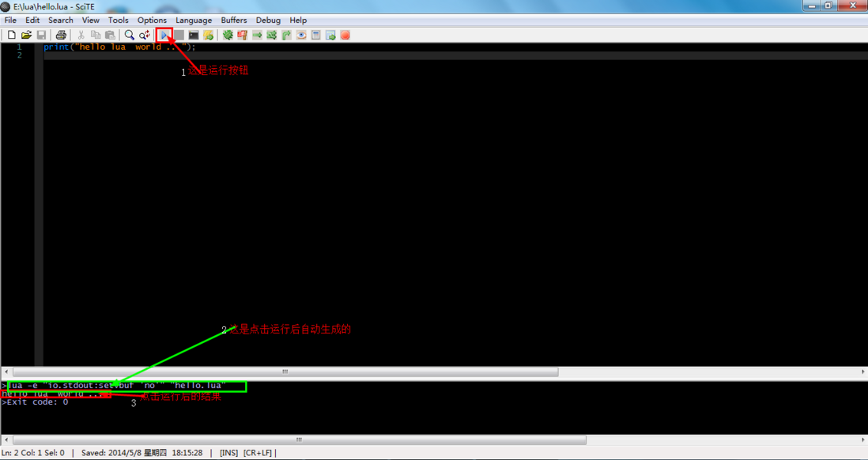Viewport: 868px width, 460px height.
Task: Click the output pane horizontal scrollbar thumb
Action: point(299,440)
